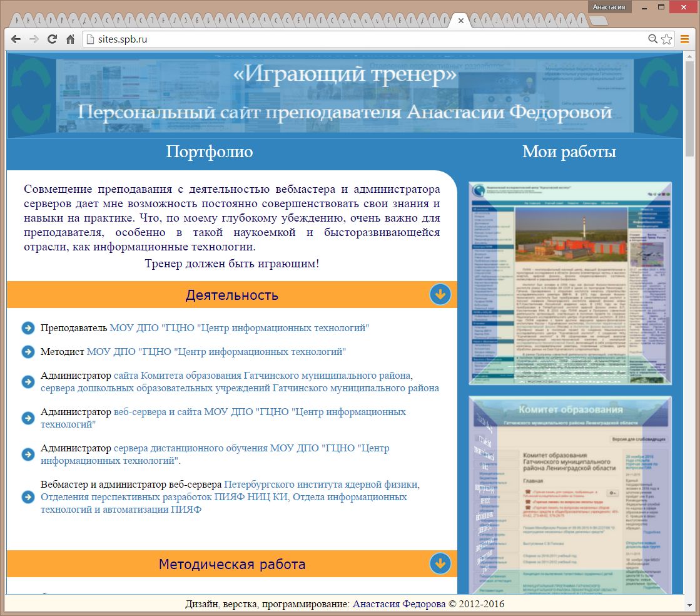The width and height of the screenshot is (700, 616).
Task: Open Преподаватель's МОУ ДПО ГЦНО link
Action: [240, 328]
